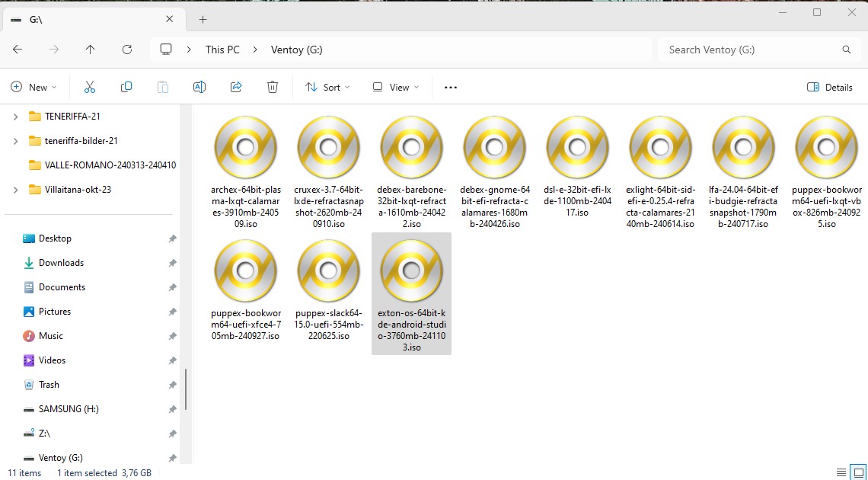Open the See more ellipsis menu
Screen dimensions: 868x480
click(x=451, y=87)
